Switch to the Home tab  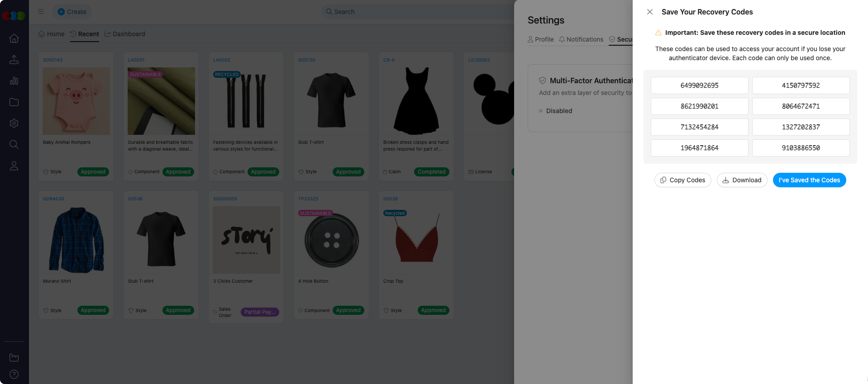click(52, 34)
